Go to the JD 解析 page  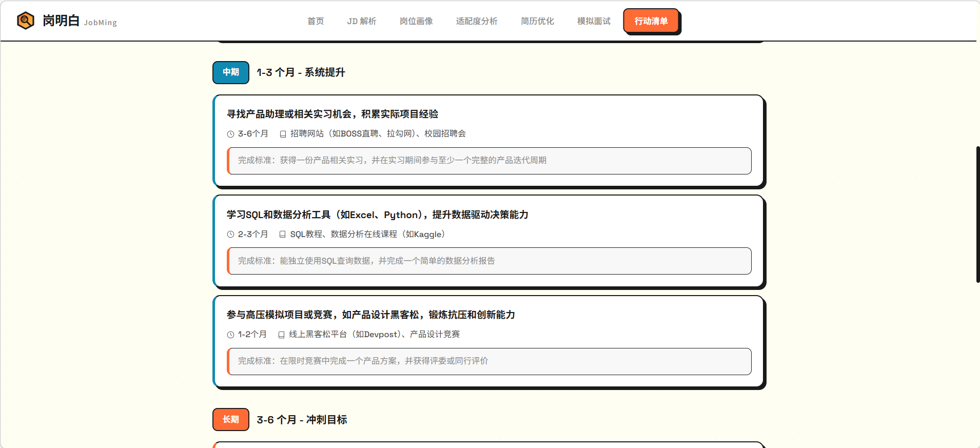point(361,21)
